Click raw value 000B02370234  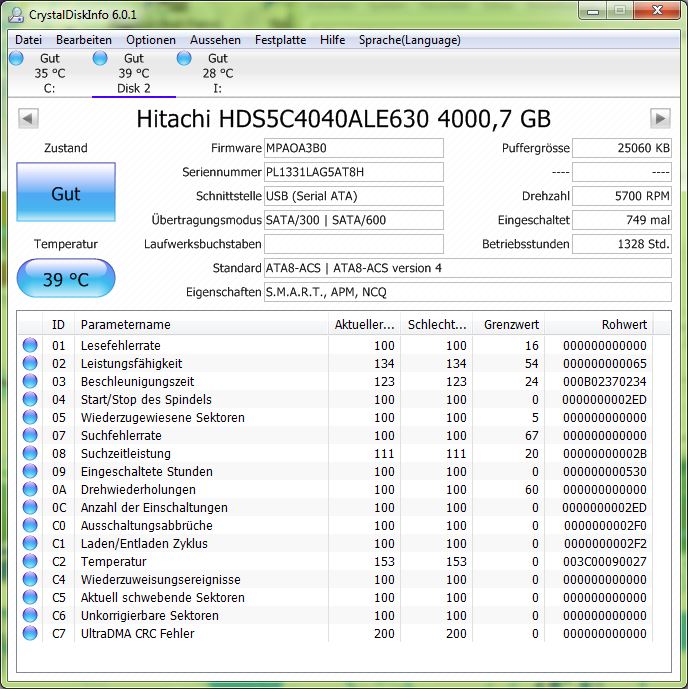point(605,381)
